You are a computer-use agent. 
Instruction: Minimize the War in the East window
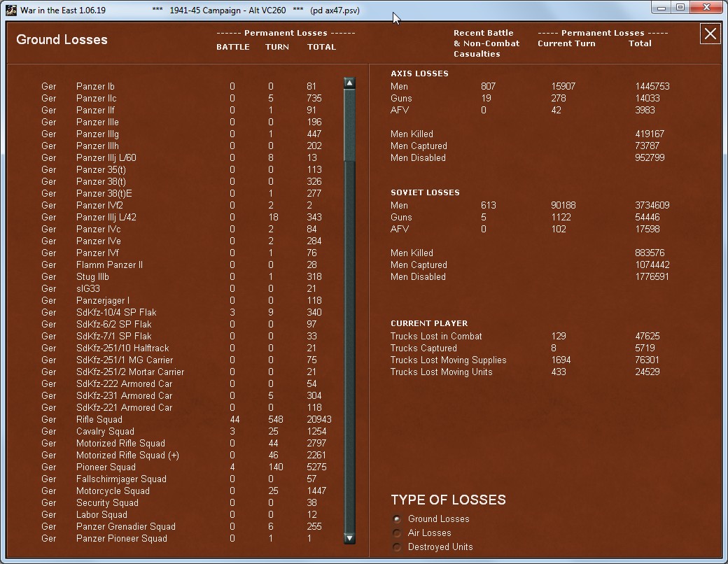(661, 7)
